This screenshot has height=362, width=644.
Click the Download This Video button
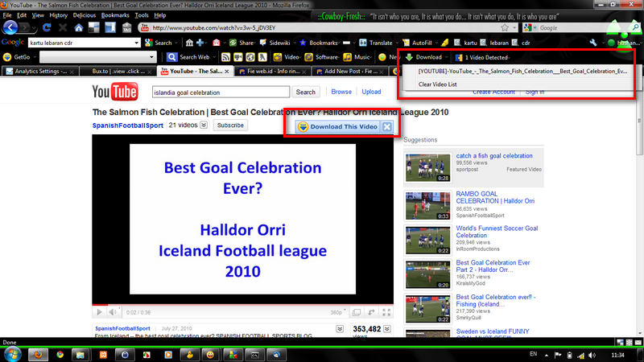point(337,126)
